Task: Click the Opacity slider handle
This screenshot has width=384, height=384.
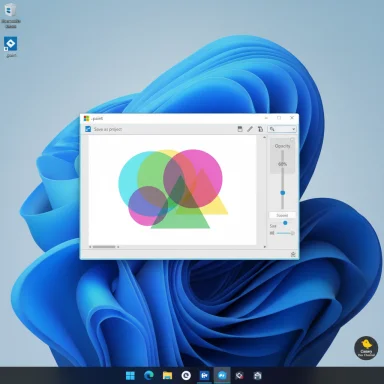Action: point(283,193)
